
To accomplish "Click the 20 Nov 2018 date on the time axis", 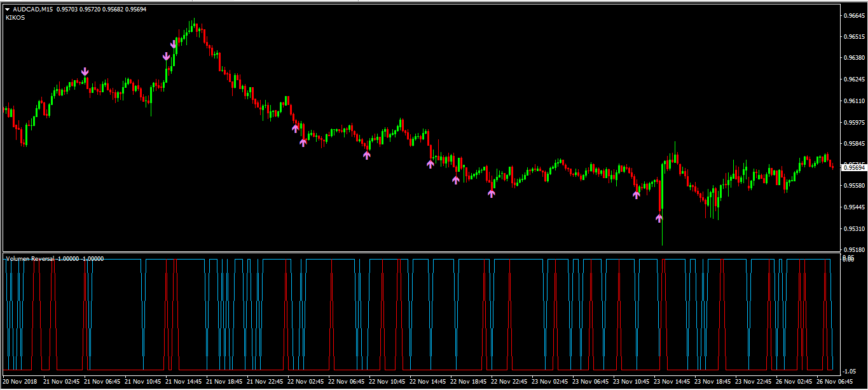I will (19, 382).
